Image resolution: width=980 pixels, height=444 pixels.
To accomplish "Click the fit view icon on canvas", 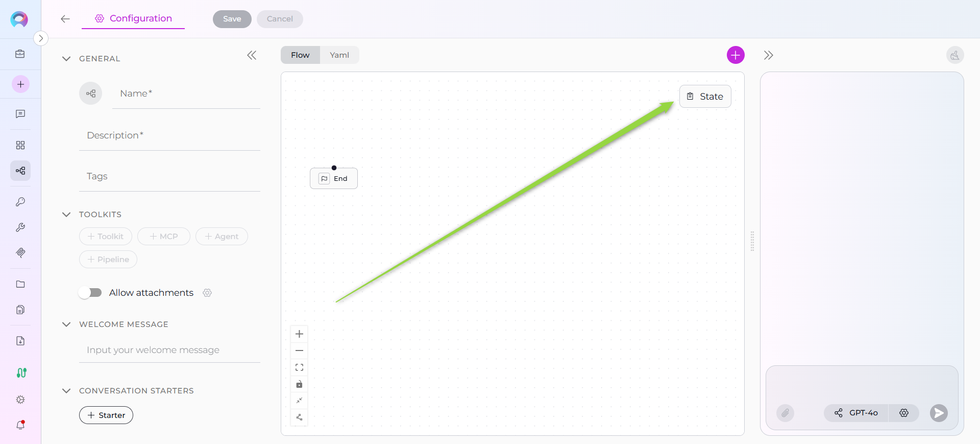I will pyautogui.click(x=300, y=367).
